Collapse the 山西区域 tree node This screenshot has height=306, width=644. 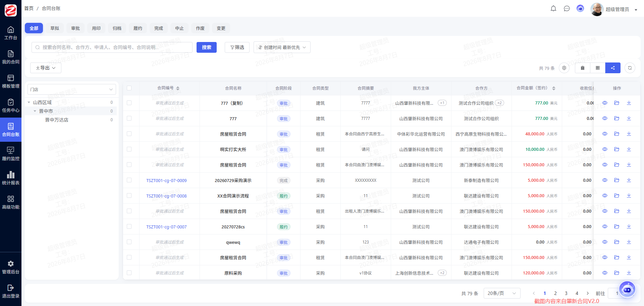pos(29,102)
